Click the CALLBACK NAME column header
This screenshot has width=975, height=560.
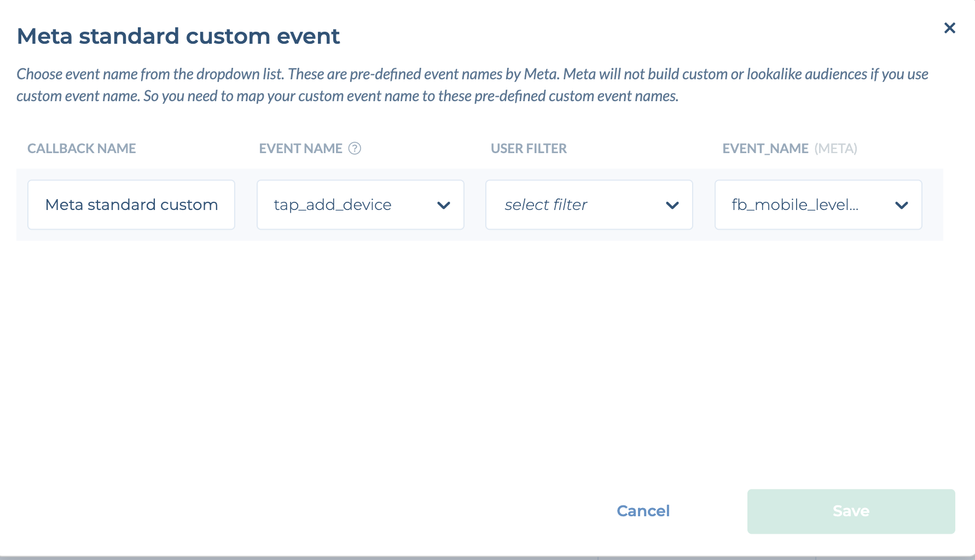click(82, 148)
